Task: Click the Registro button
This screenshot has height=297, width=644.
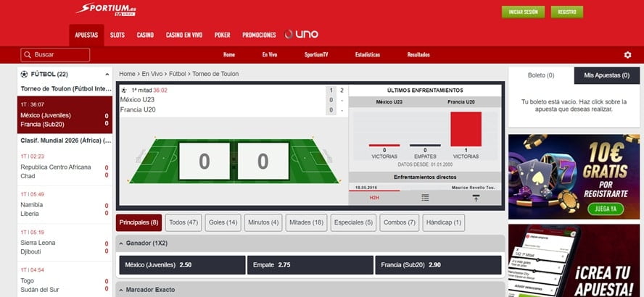Action: click(567, 12)
